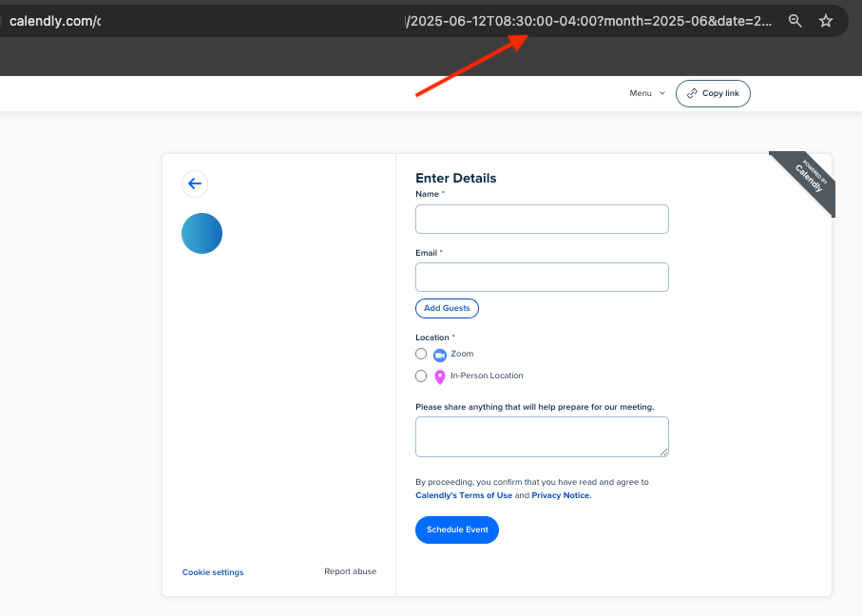Click the blue profile avatar circle

[x=201, y=233]
